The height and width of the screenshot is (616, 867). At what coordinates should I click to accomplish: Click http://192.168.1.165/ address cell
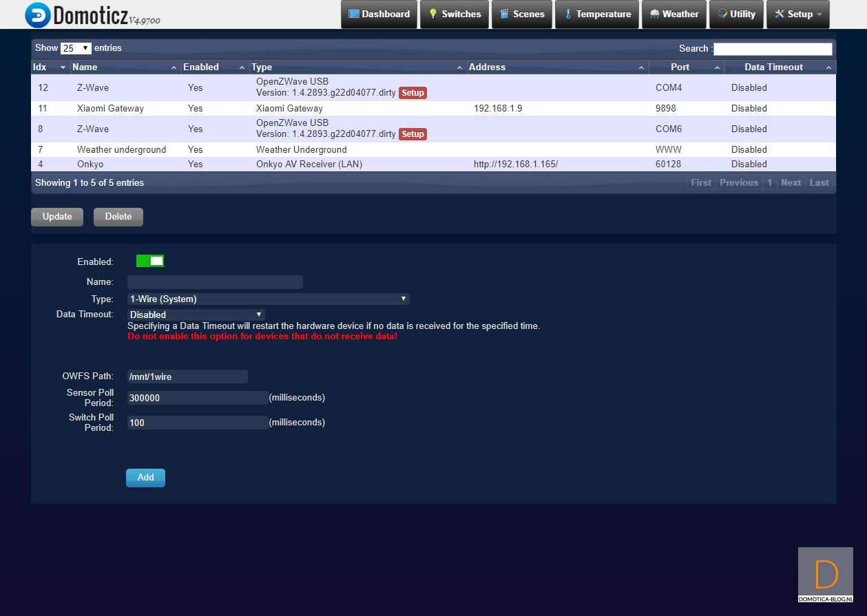tap(516, 164)
